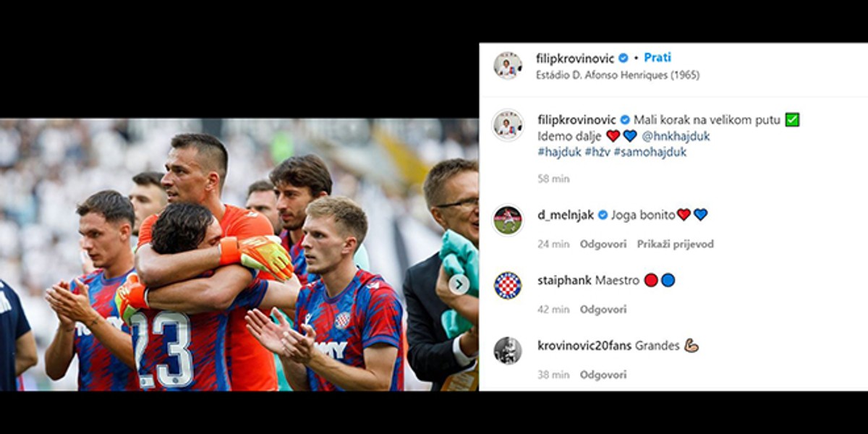868x434 pixels.
Task: Reply to d_melnjak comment via Odgovori
Action: point(603,244)
